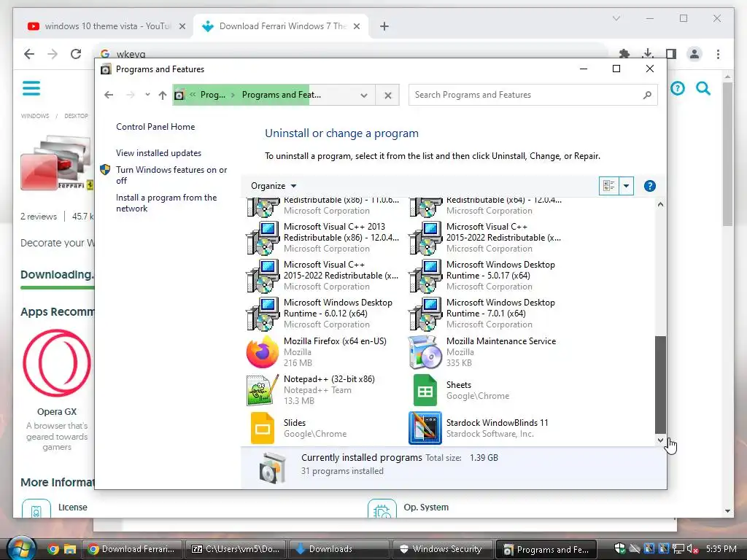The image size is (747, 560).
Task: Click the website help question icon
Action: tap(678, 88)
